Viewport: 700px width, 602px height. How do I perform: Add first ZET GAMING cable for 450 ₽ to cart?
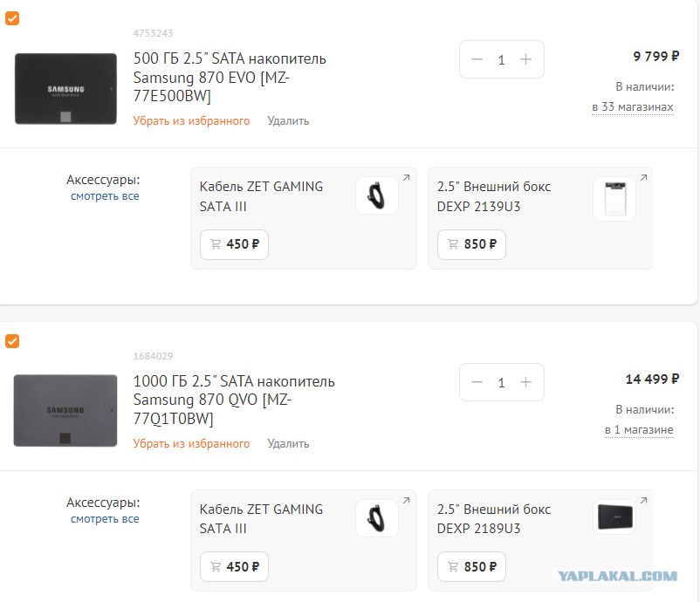(x=235, y=244)
